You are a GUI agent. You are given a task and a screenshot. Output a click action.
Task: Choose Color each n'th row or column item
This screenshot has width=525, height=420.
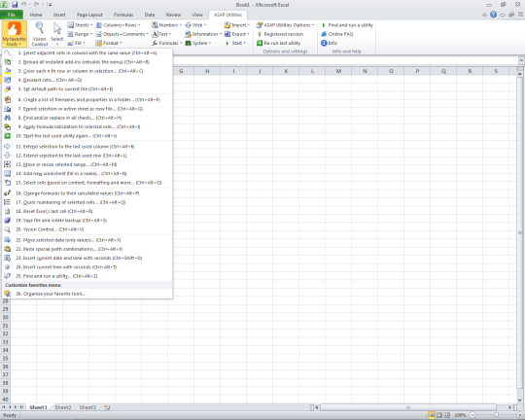(87, 71)
